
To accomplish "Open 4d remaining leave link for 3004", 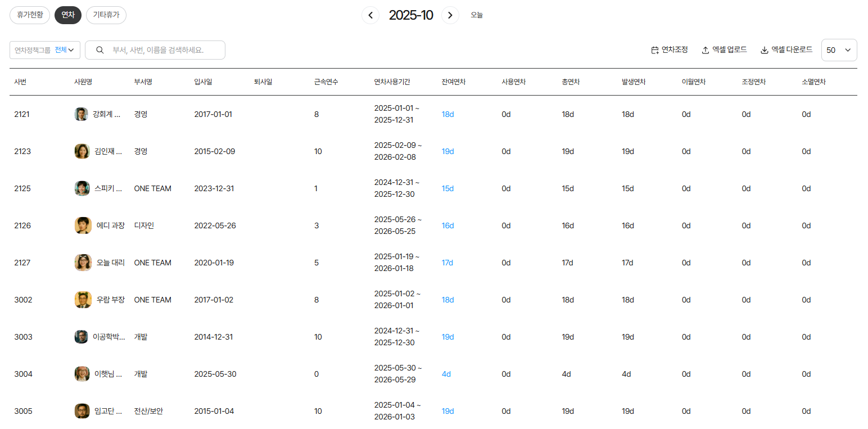I will tap(446, 374).
